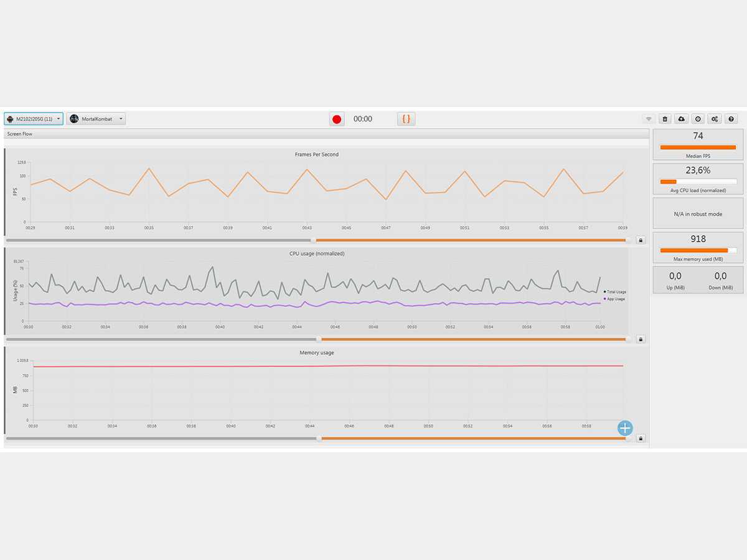Toggle lock on Memory usage chart

coord(641,438)
